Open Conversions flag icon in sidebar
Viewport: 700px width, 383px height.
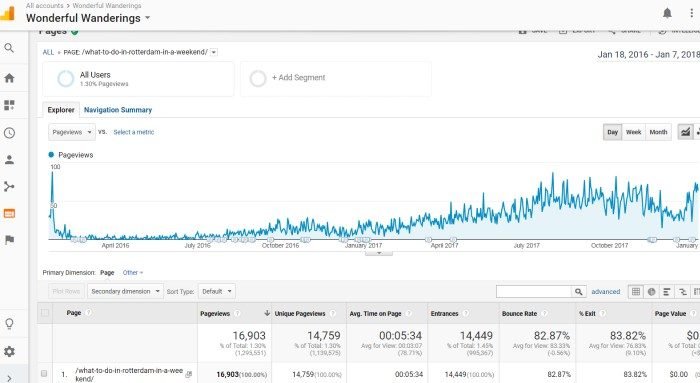[9, 240]
